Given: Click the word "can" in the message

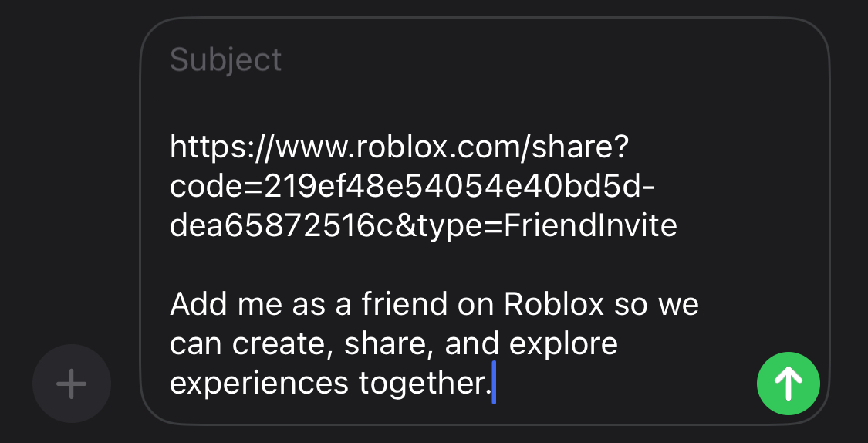Looking at the screenshot, I should point(194,343).
